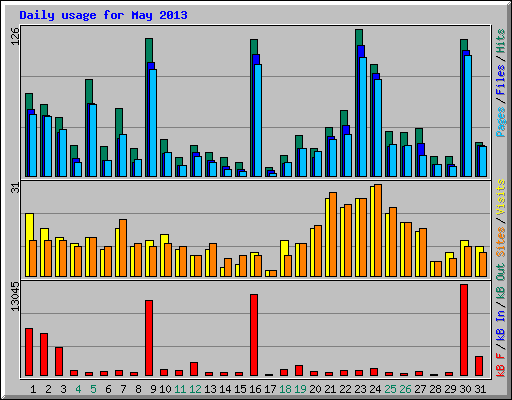This screenshot has width=512, height=400.
Task: Click day label "13" on the axis
Action: pyautogui.click(x=210, y=389)
